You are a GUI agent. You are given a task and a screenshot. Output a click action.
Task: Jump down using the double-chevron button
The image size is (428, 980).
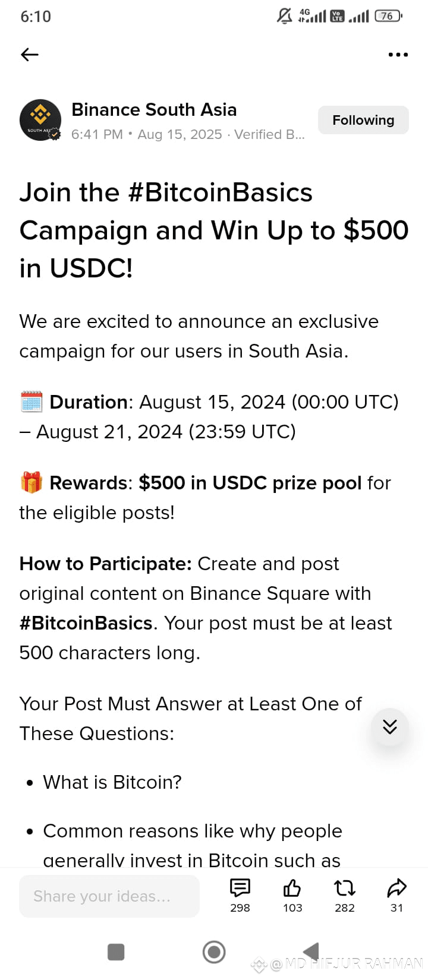(389, 726)
